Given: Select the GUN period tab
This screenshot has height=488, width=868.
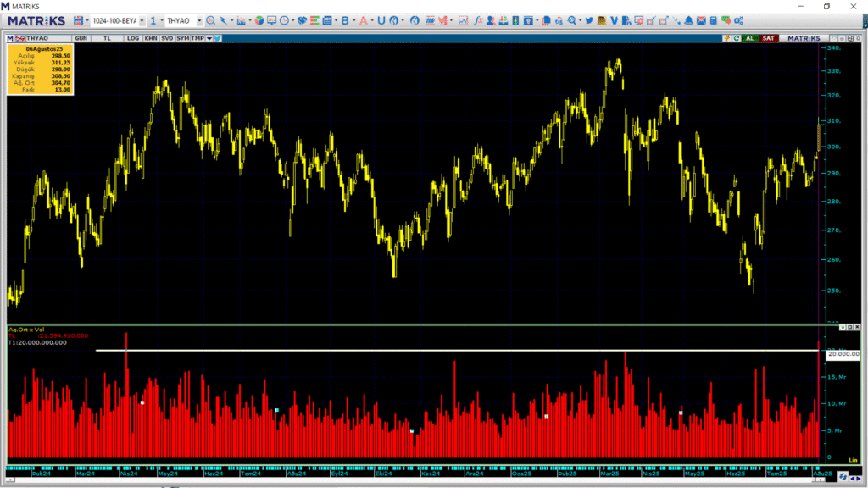Looking at the screenshot, I should click(x=81, y=38).
